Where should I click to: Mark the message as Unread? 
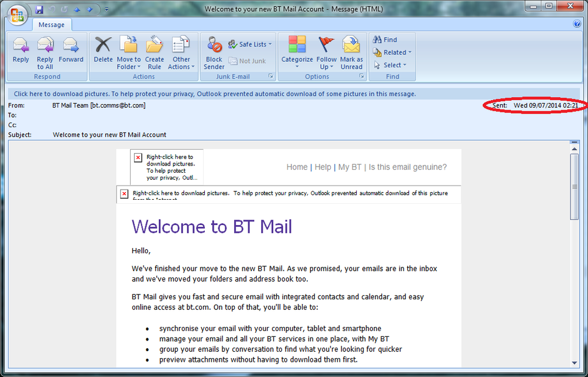coord(351,53)
